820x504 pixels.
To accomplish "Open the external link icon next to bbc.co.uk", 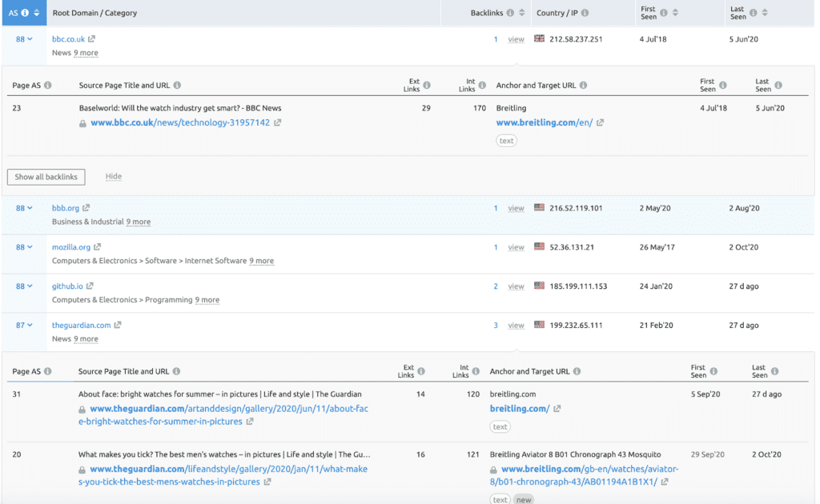I will (91, 38).
